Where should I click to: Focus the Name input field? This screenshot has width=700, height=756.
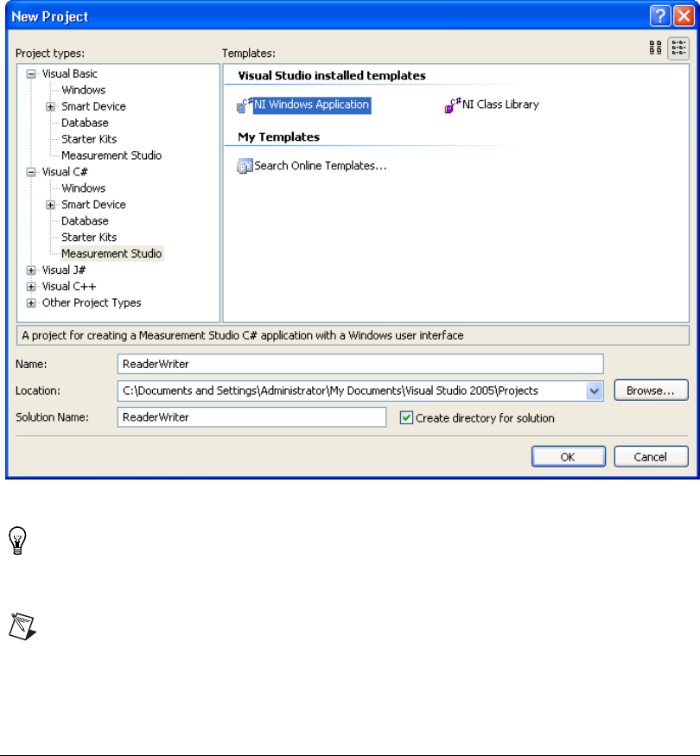[360, 364]
